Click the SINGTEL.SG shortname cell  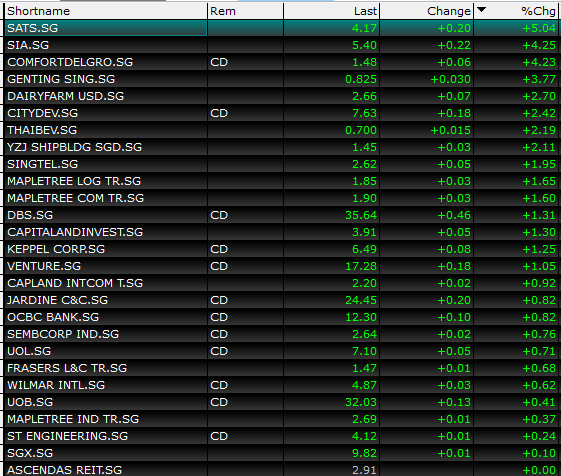tap(106, 164)
